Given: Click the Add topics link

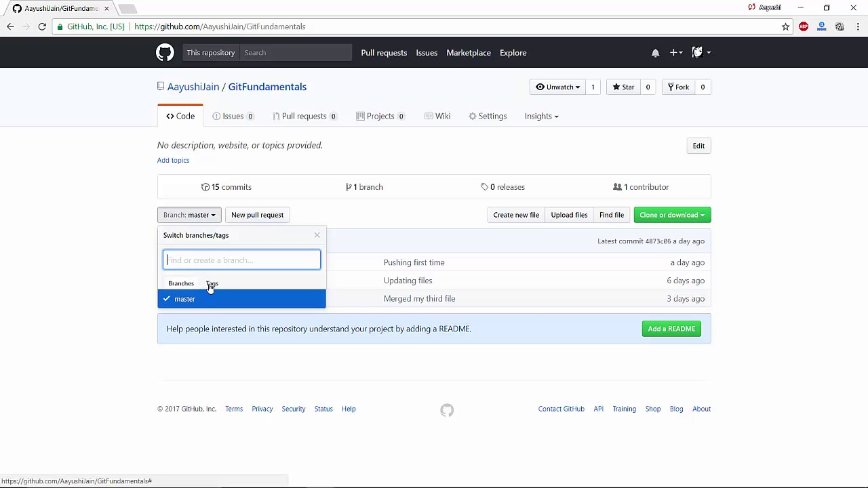Looking at the screenshot, I should pos(173,161).
